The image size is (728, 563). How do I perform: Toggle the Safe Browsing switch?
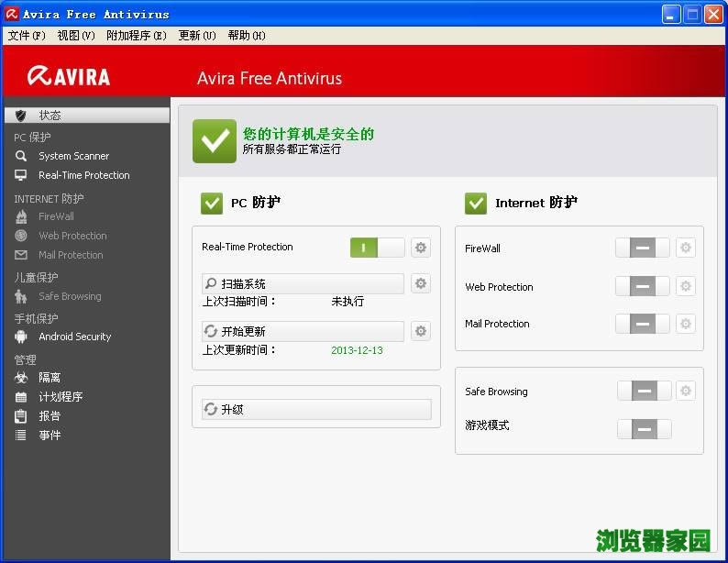[645, 391]
